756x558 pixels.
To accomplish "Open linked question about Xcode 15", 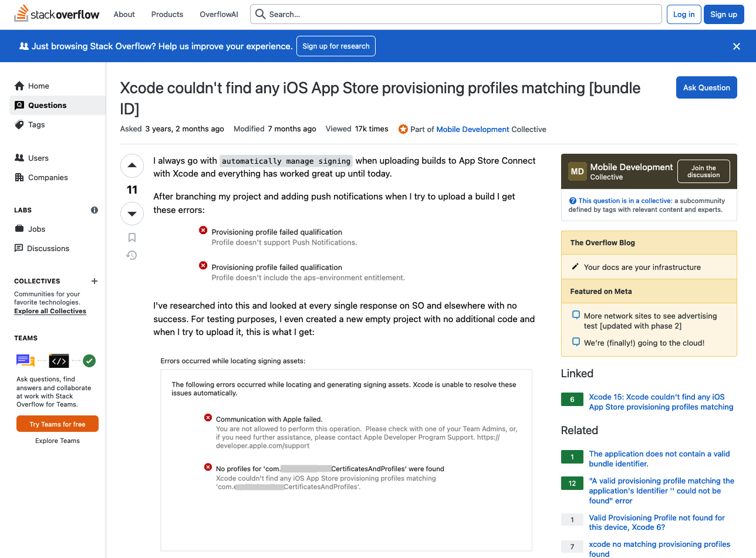I will [661, 402].
